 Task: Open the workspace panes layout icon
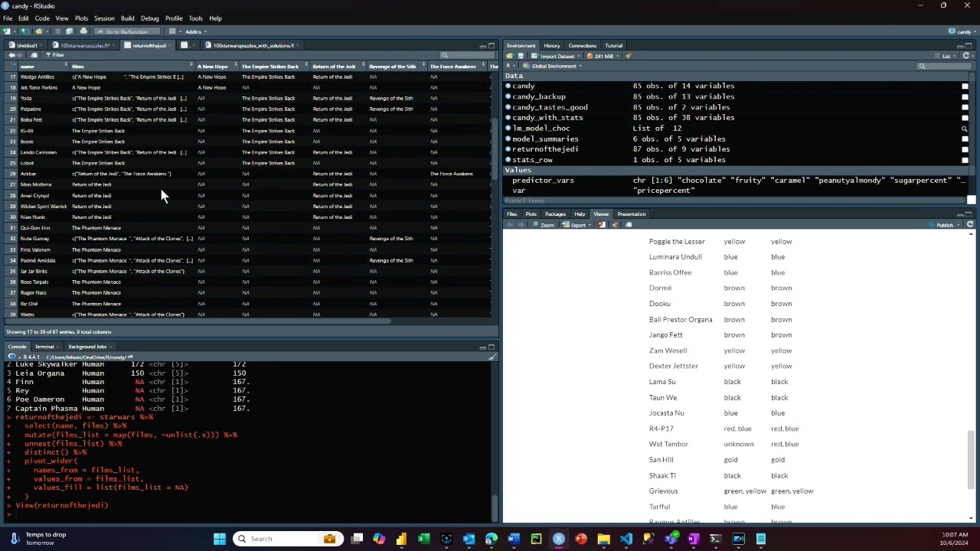point(172,31)
